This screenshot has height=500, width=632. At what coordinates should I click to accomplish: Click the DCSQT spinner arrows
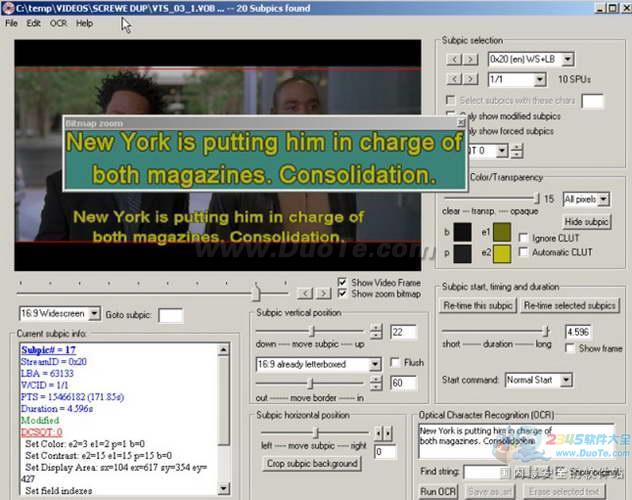(x=517, y=151)
